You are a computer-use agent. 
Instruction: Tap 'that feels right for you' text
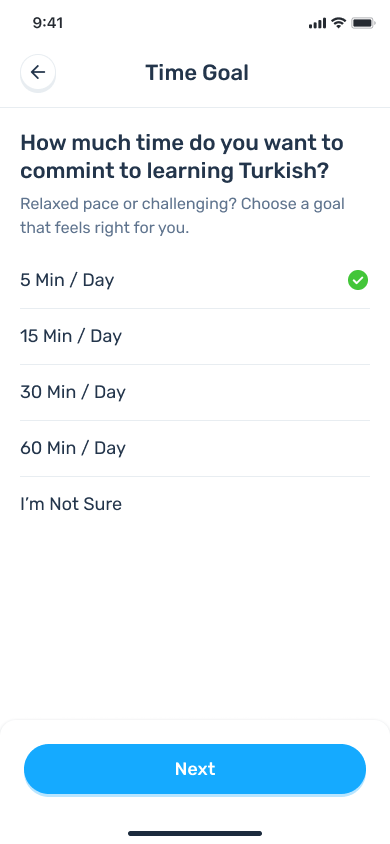click(105, 228)
